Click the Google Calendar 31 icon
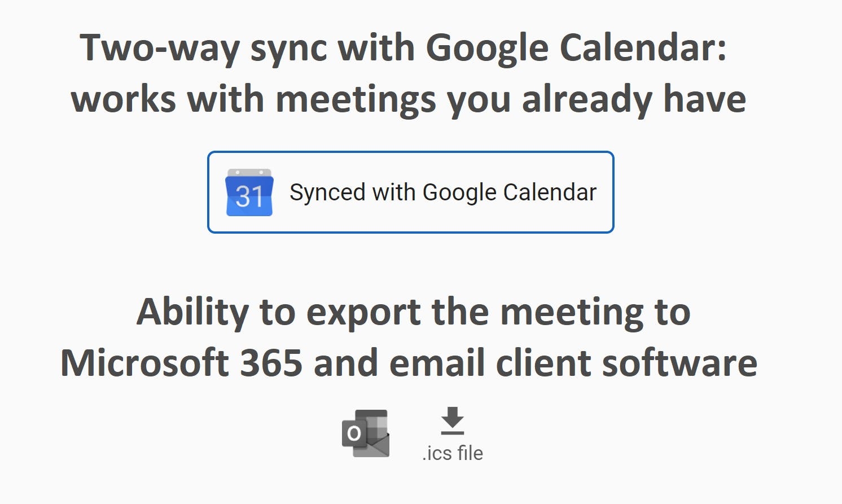Viewport: 842px width, 504px height. tap(249, 192)
